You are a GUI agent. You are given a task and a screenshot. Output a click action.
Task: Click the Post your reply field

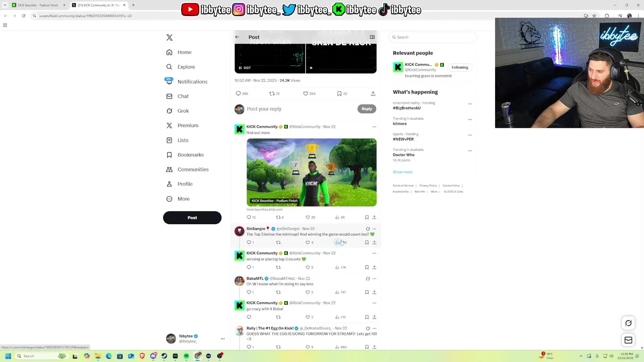[301, 109]
